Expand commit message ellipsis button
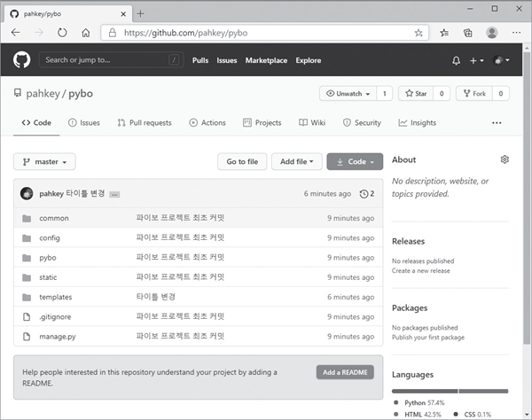 114,195
